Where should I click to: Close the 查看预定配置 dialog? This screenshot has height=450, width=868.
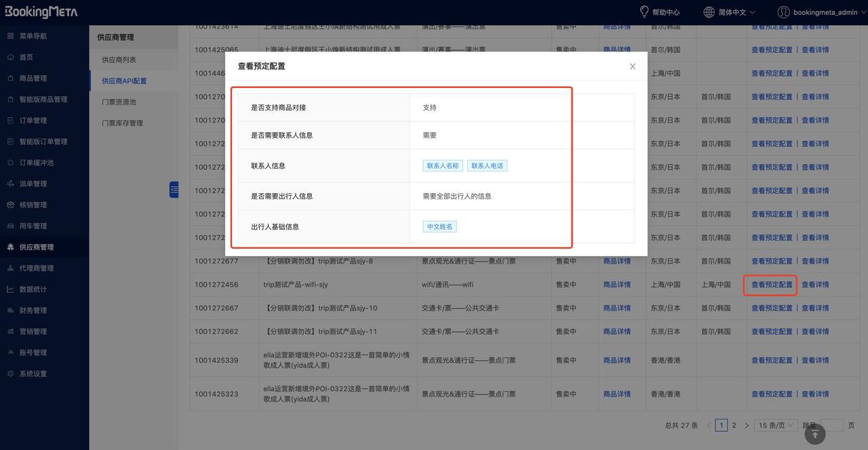click(x=633, y=66)
